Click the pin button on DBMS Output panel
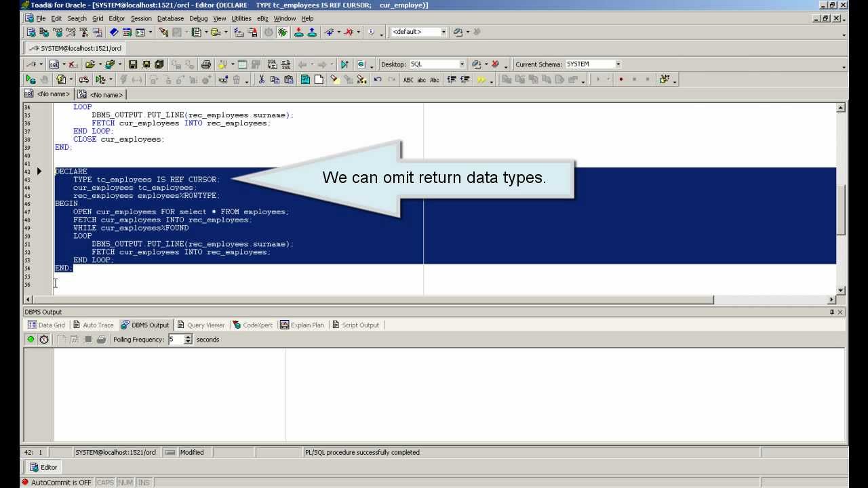Screen dimensions: 868x488 [832, 312]
